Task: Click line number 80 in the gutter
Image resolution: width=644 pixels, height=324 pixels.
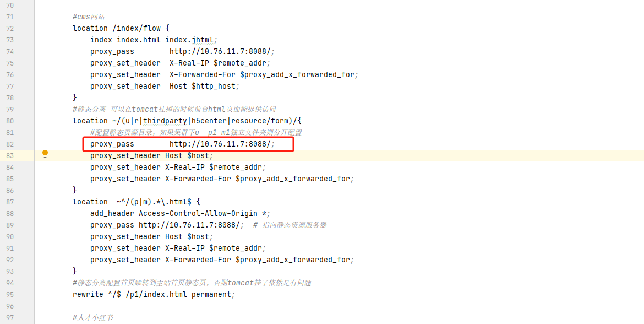Action: (x=10, y=121)
